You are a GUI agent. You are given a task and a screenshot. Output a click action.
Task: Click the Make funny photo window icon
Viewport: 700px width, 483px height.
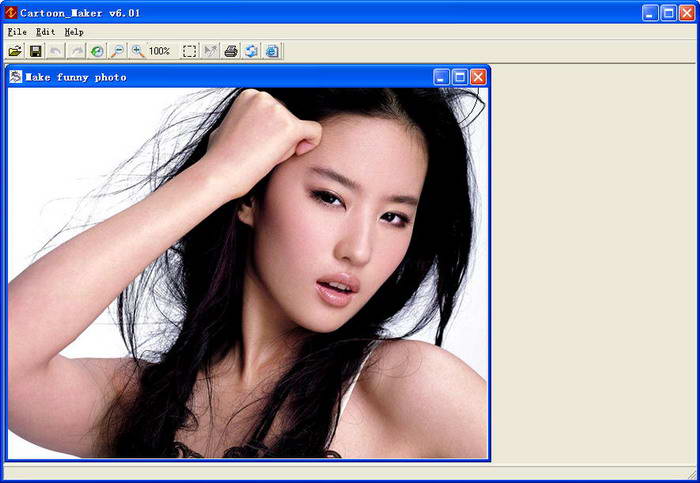[x=16, y=77]
